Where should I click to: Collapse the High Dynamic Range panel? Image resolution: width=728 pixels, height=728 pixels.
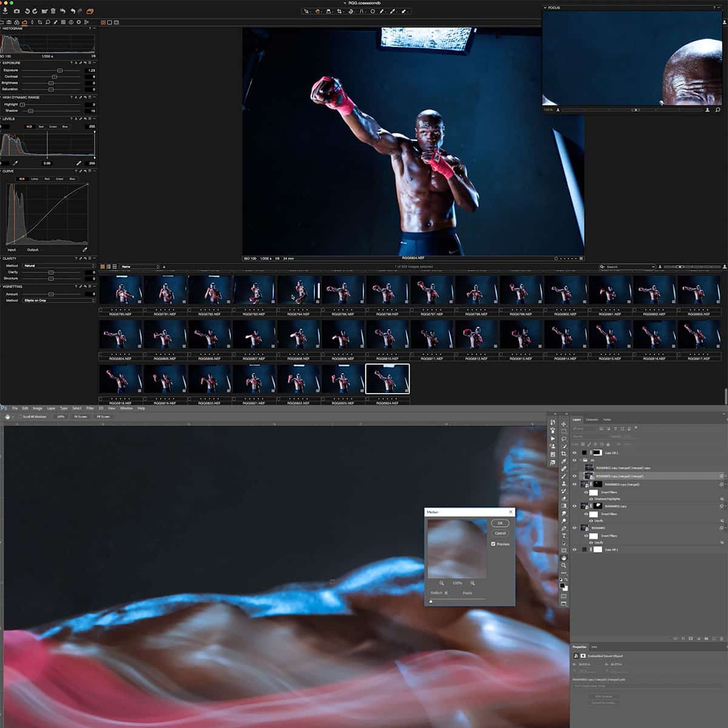coord(1,97)
